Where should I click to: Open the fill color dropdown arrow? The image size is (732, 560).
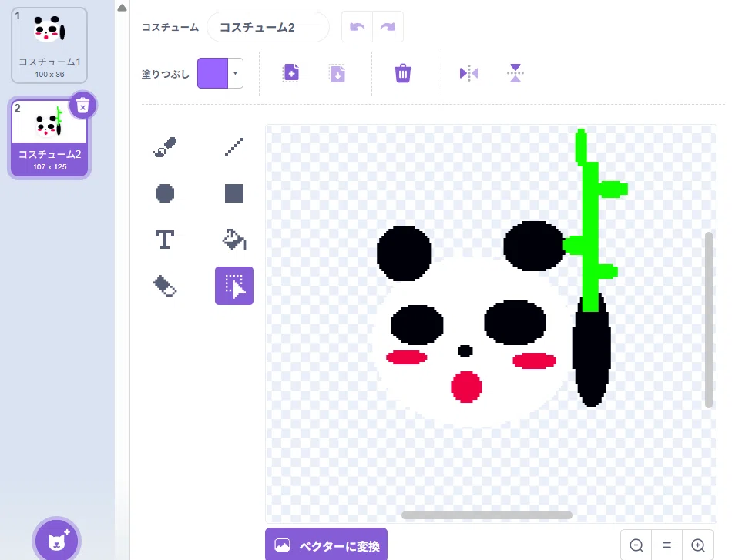pos(235,73)
